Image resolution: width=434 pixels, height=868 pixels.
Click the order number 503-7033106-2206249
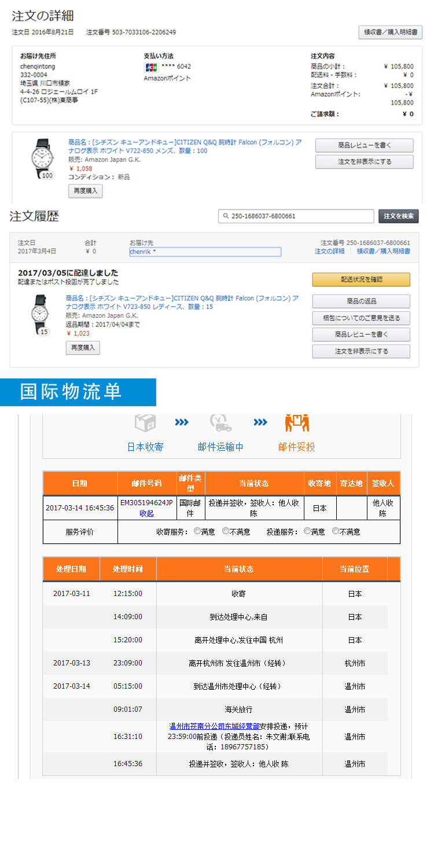144,32
